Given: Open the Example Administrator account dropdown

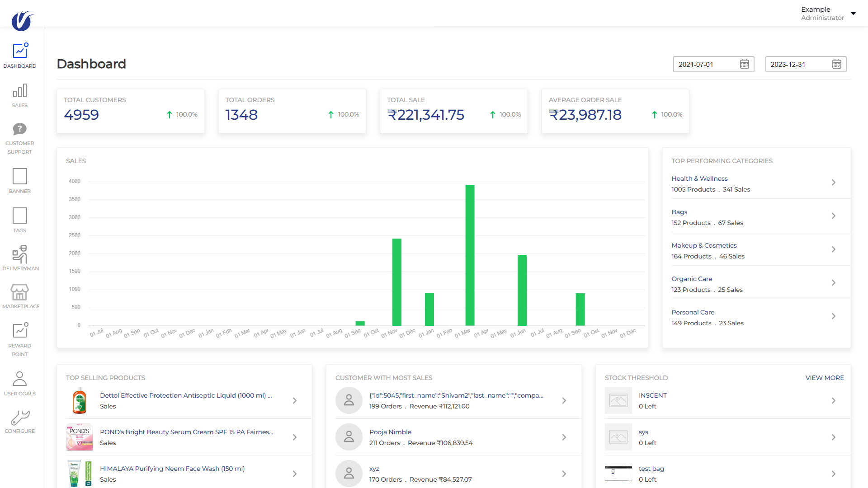Looking at the screenshot, I should coord(853,13).
